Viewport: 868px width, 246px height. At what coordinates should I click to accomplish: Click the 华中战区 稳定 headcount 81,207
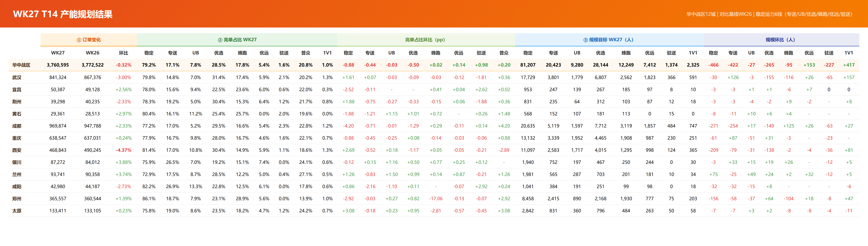(528, 65)
